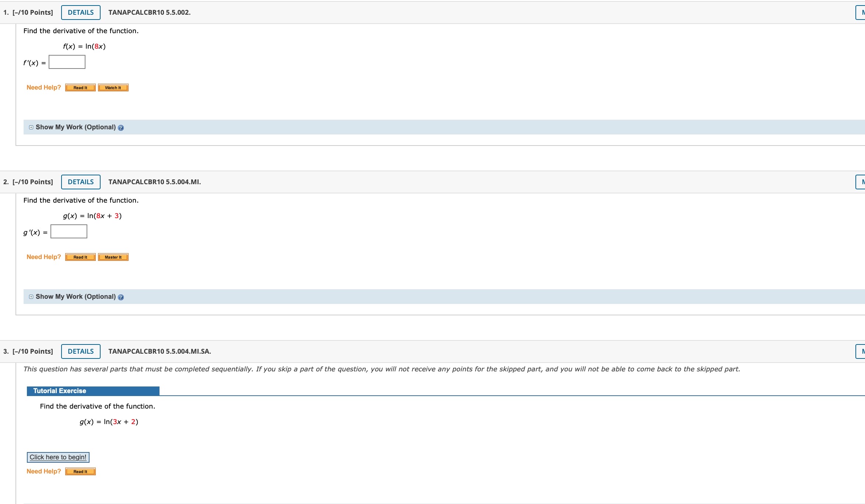The width and height of the screenshot is (865, 504).
Task: Click the Watch It icon for question 1
Action: pos(113,87)
